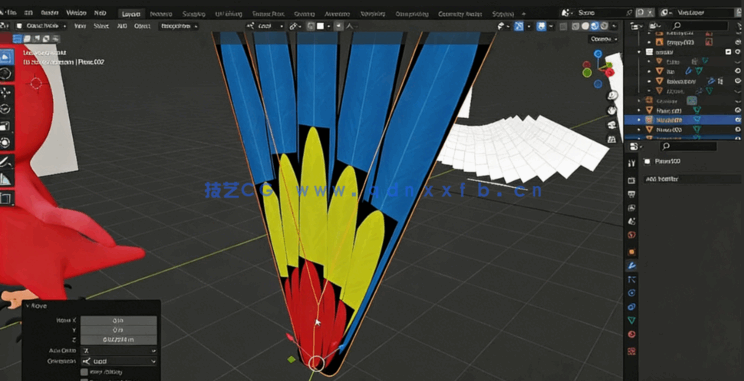This screenshot has height=381, width=744.
Task: Pick the Measure tool
Action: pos(6,179)
